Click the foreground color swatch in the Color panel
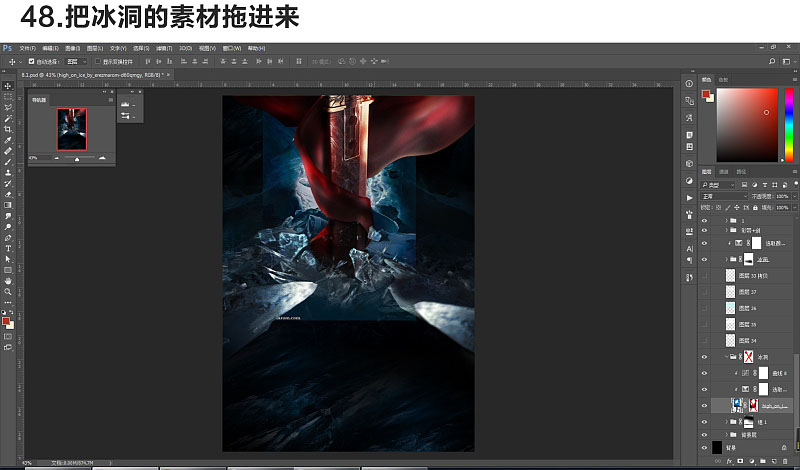800x470 pixels. (706, 94)
